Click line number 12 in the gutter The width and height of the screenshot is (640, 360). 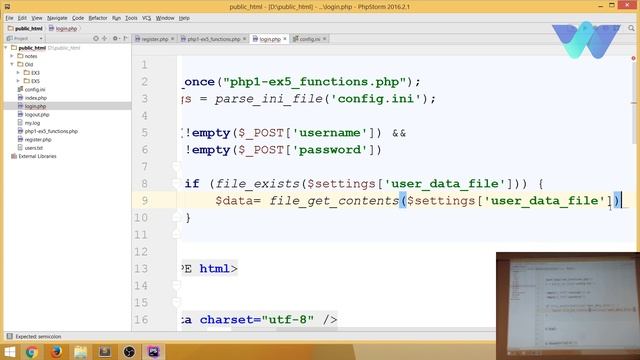(x=141, y=252)
